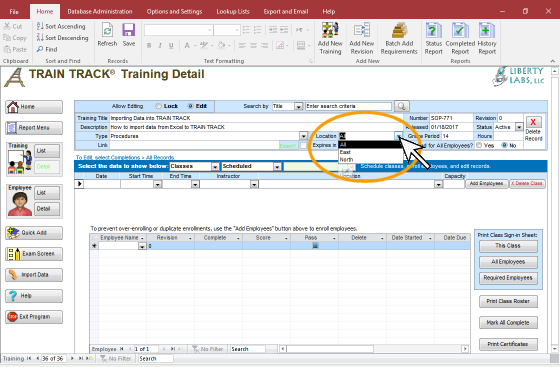
Task: Select Yes for All Employees requirement
Action: [479, 145]
